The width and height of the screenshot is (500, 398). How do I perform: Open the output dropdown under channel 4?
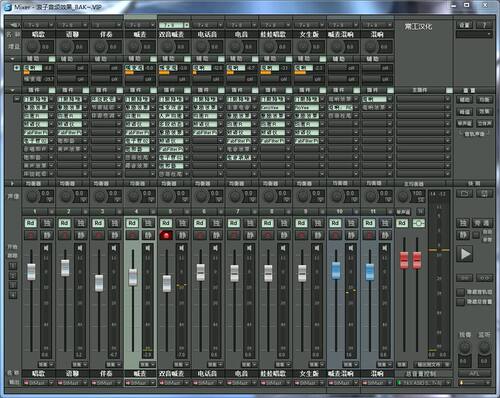pyautogui.click(x=140, y=383)
